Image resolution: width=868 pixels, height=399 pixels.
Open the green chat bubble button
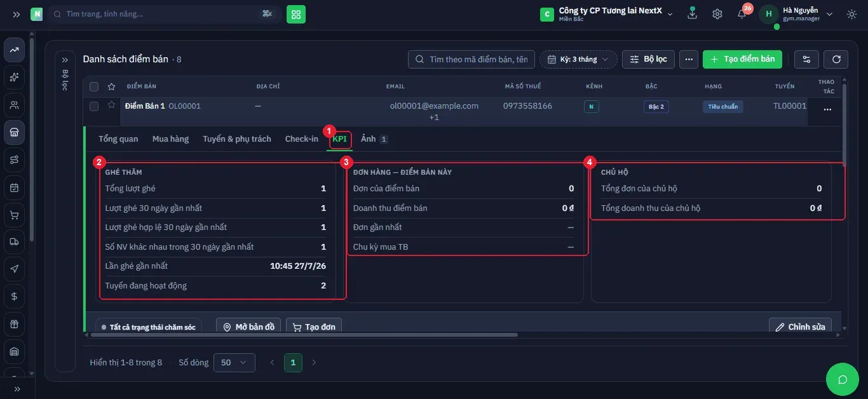(843, 380)
